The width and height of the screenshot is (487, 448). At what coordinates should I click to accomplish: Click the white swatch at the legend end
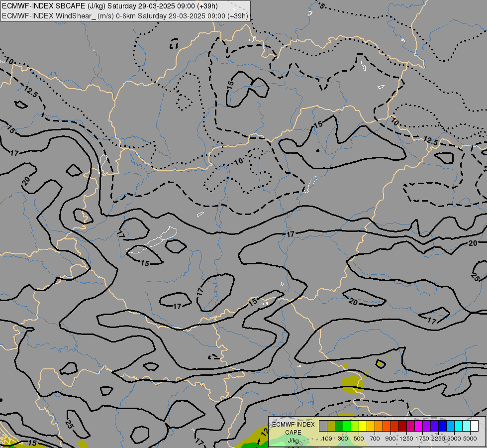474,426
